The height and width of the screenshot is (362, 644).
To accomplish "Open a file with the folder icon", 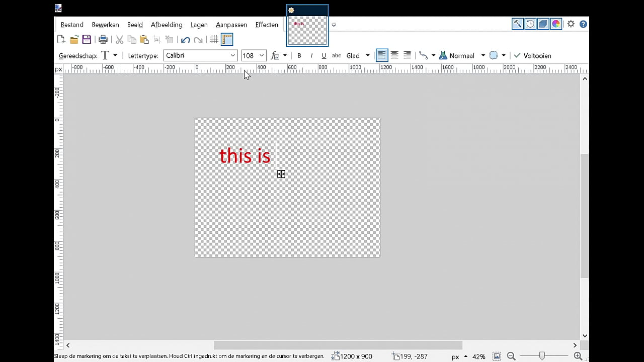I will coord(74,40).
